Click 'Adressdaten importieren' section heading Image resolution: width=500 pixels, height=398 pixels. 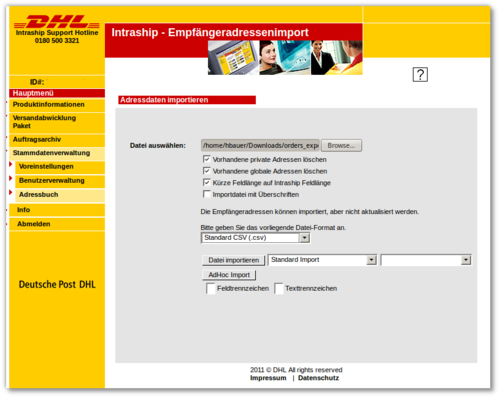coord(187,100)
